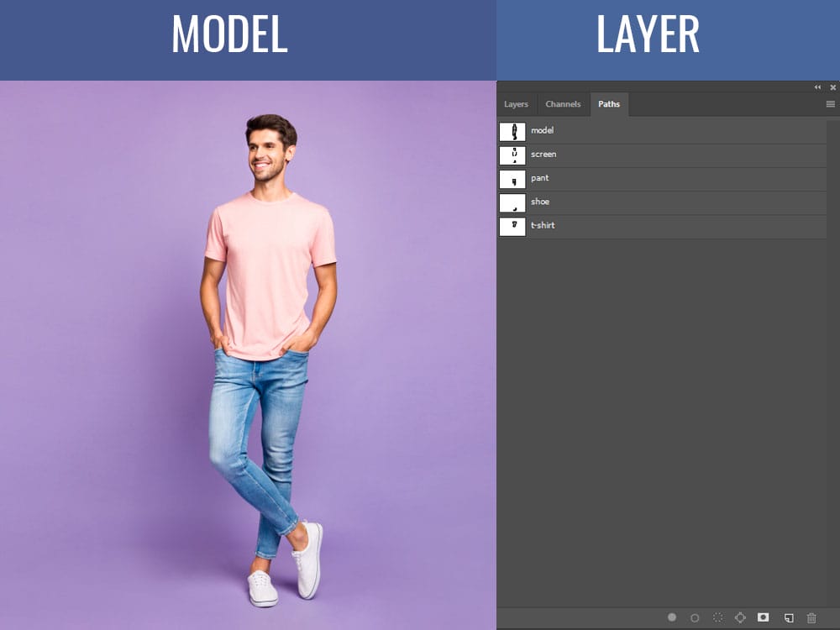Click the Stroke path with brush icon
The height and width of the screenshot is (630, 840).
click(x=695, y=617)
